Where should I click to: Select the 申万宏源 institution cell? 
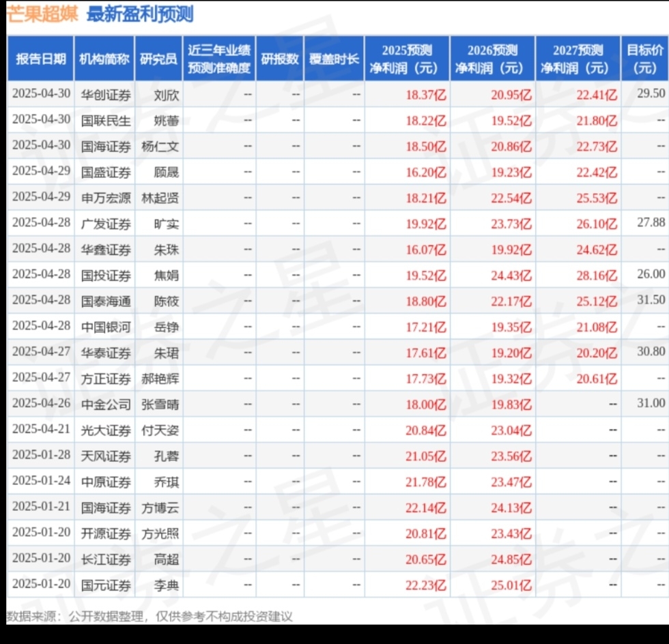coord(106,198)
